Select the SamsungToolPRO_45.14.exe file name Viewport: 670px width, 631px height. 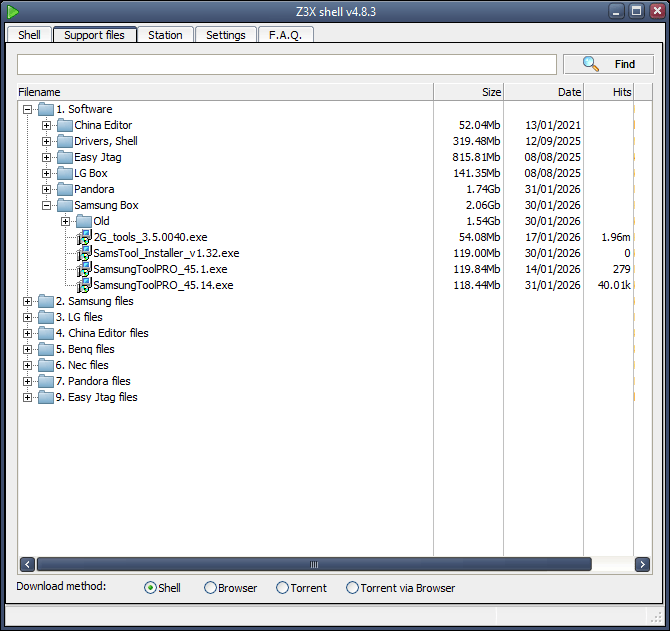(163, 285)
